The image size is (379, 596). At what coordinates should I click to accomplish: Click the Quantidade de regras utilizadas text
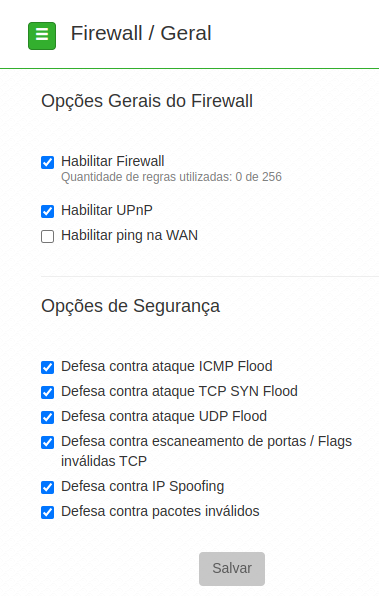click(x=171, y=177)
